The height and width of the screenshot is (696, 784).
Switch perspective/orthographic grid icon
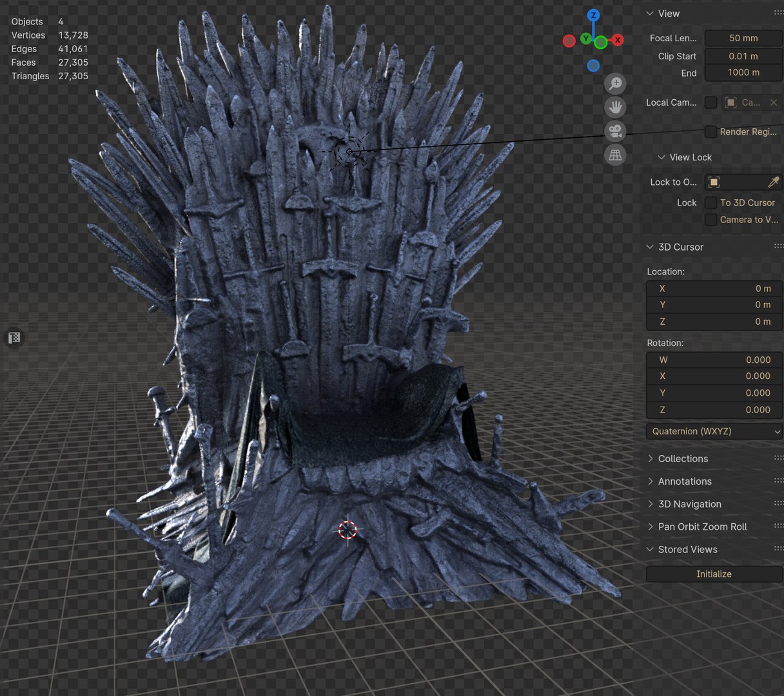pyautogui.click(x=615, y=155)
